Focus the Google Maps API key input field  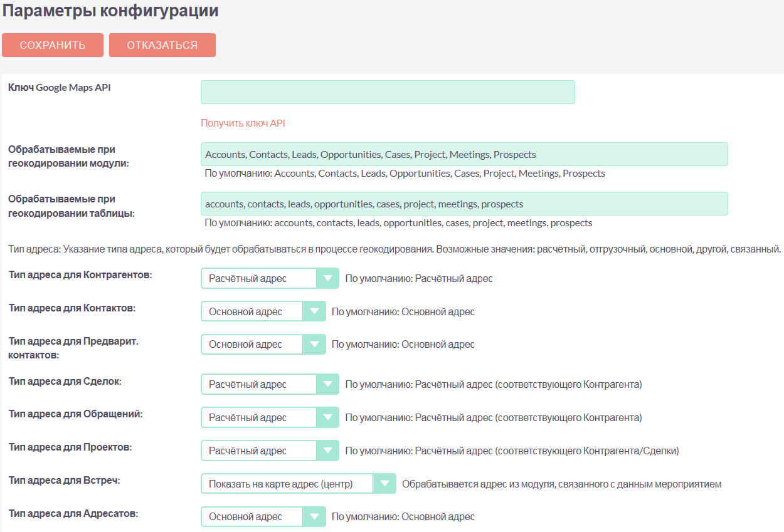[388, 92]
